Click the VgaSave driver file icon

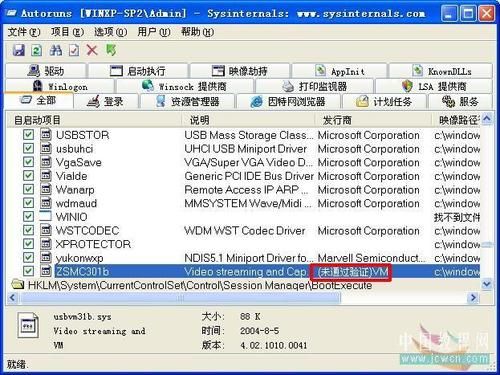46,162
